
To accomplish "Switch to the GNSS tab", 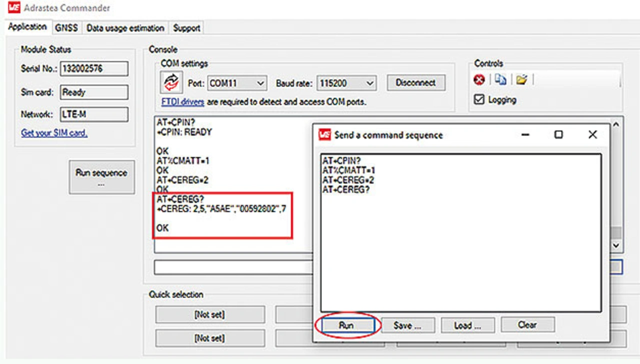I will [x=66, y=28].
